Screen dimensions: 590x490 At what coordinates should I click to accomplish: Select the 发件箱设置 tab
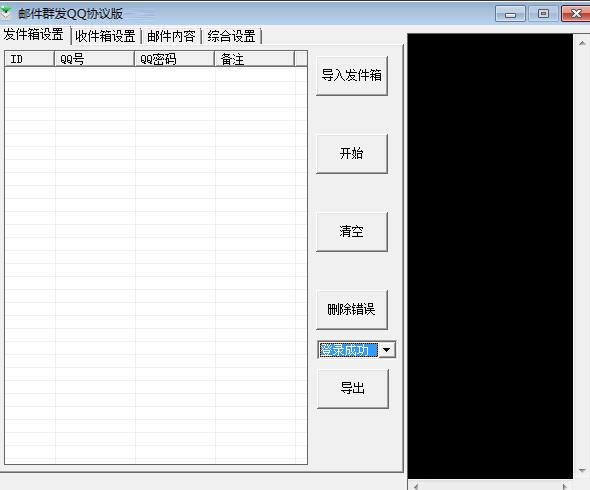click(x=34, y=35)
